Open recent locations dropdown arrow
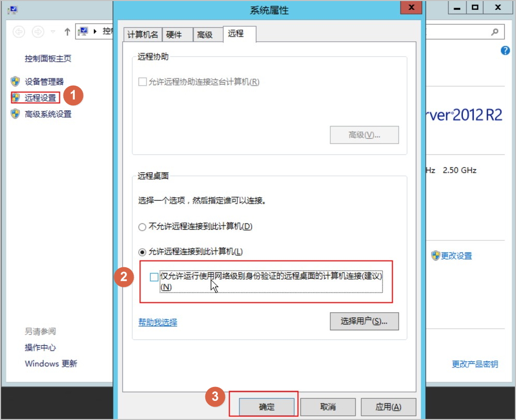 [x=53, y=32]
